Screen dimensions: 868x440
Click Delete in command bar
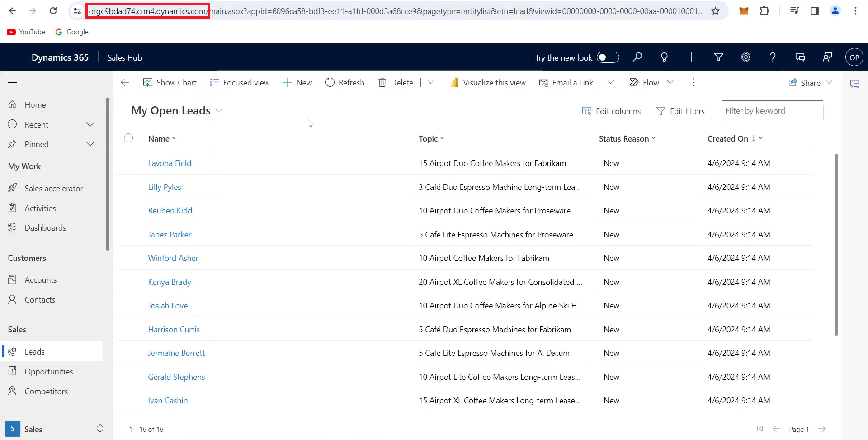coord(396,82)
